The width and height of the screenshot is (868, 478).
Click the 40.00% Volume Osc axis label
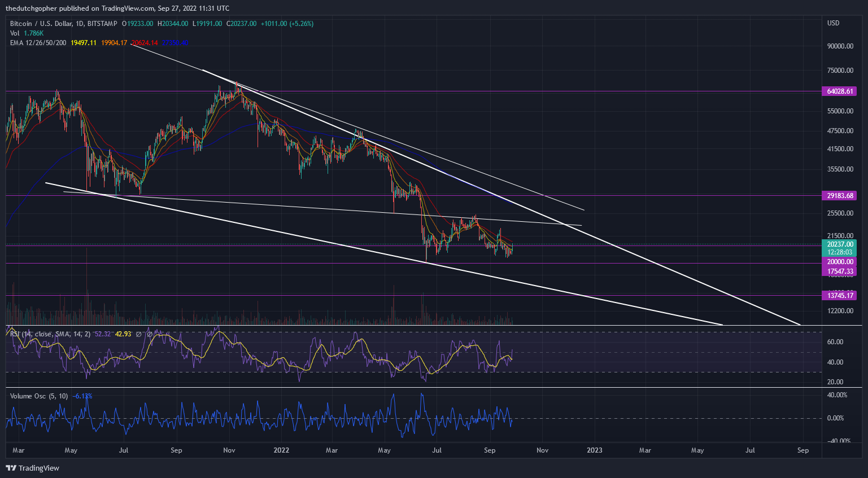837,395
